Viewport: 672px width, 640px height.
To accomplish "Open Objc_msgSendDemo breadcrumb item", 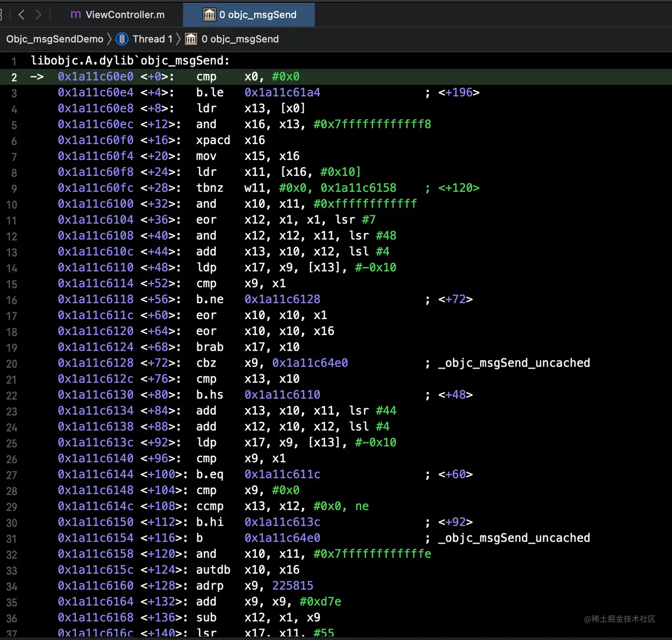I will click(55, 39).
